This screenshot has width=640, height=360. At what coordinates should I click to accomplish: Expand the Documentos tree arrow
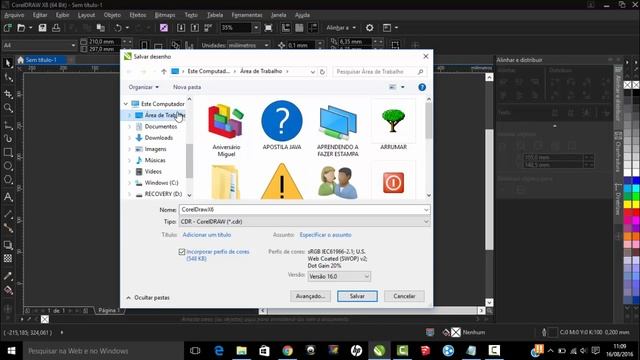130,127
